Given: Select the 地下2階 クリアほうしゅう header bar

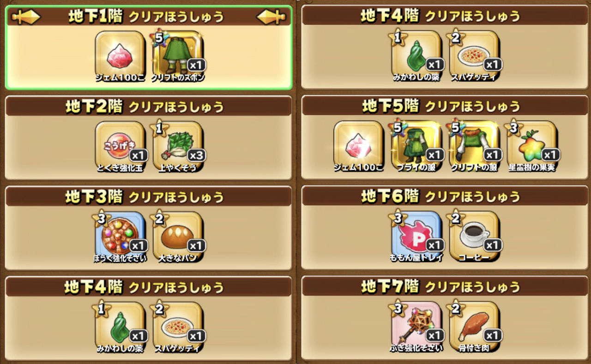Looking at the screenshot, I should tap(149, 107).
